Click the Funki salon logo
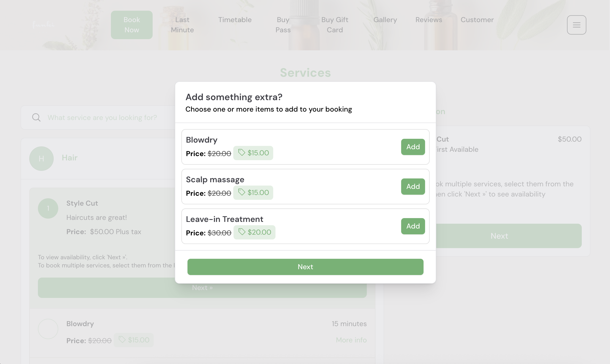The width and height of the screenshot is (610, 364). click(x=43, y=25)
